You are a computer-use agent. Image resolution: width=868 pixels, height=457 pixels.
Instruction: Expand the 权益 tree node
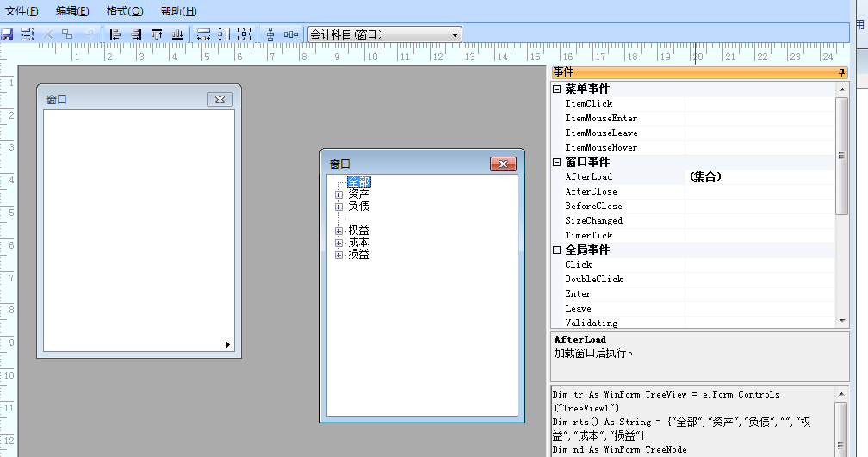(x=338, y=232)
